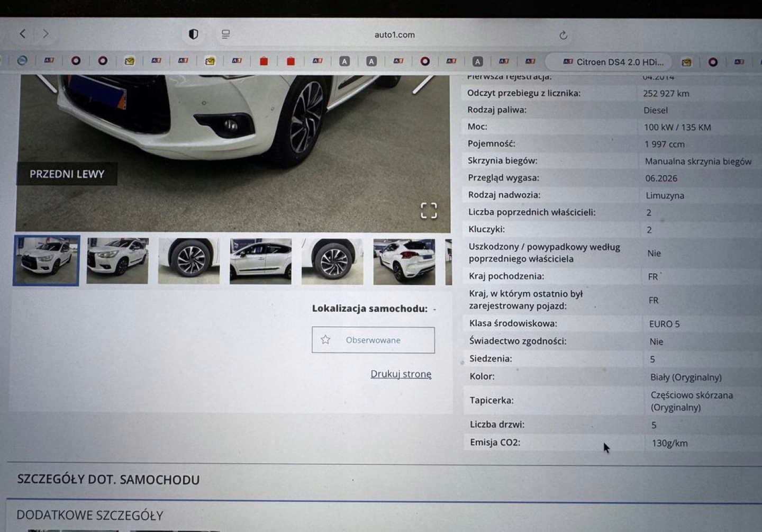
Task: Open the front view thumbnail
Action: [x=117, y=260]
